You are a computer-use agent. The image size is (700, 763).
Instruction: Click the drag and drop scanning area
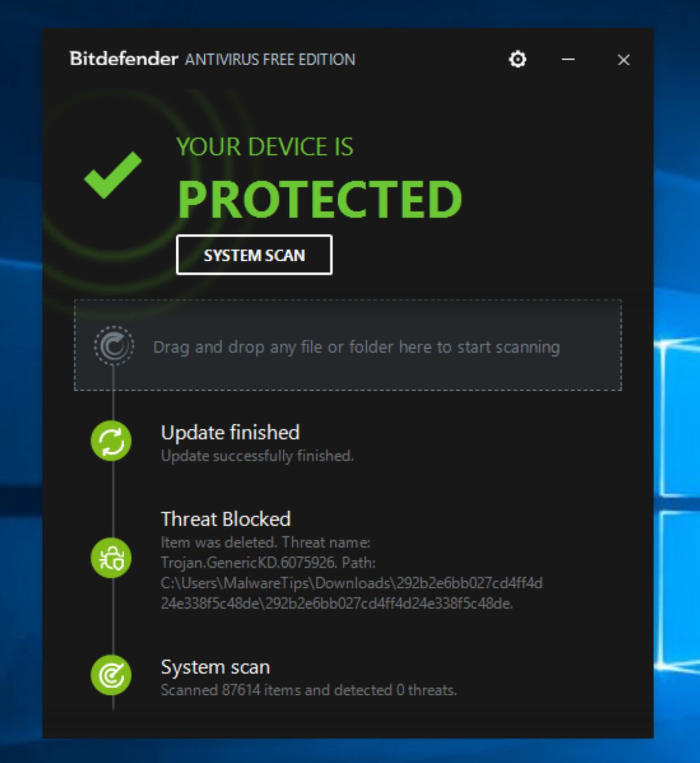click(348, 345)
